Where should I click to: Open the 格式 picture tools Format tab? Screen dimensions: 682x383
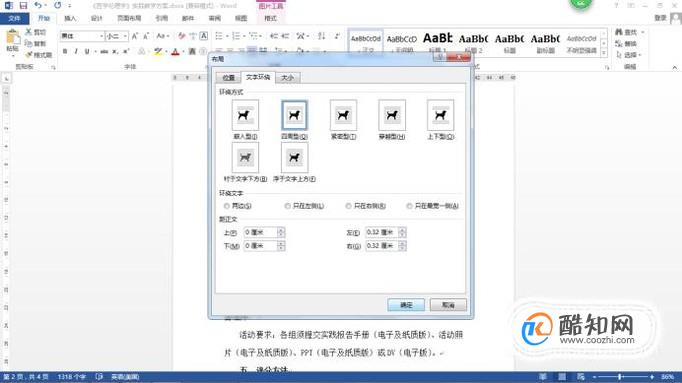[x=271, y=18]
